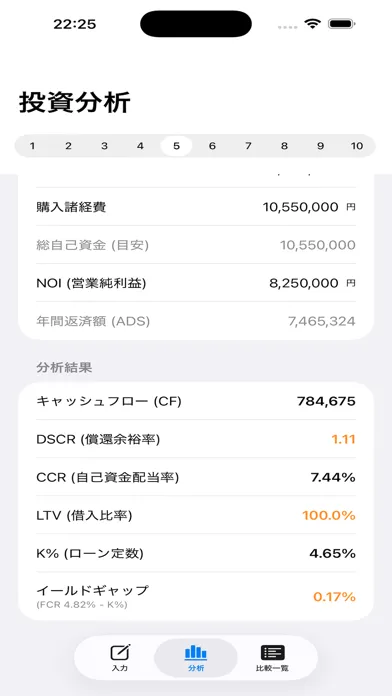Image resolution: width=392 pixels, height=696 pixels.
Task: Switch to property segment 1
Action: pyautogui.click(x=32, y=146)
